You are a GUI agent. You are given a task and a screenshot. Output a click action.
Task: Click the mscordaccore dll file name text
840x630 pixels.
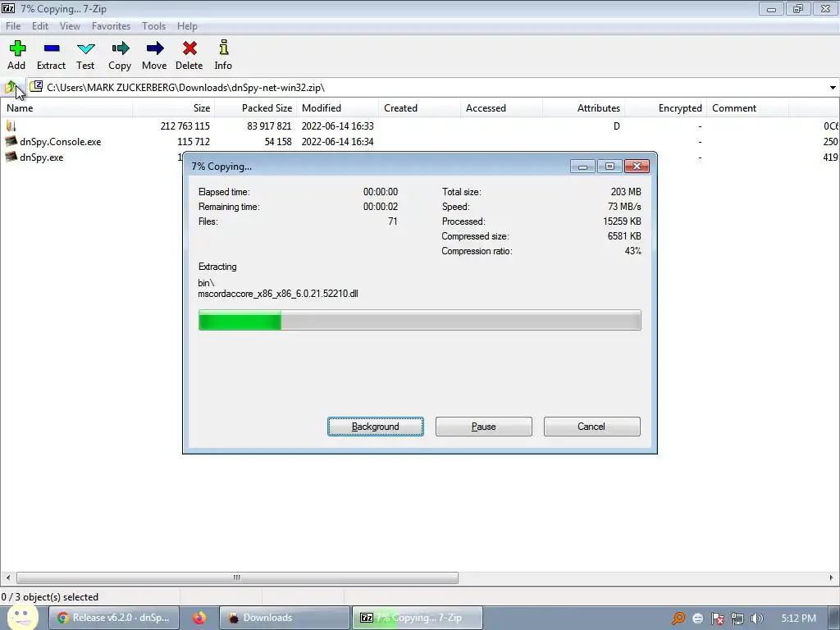click(278, 294)
